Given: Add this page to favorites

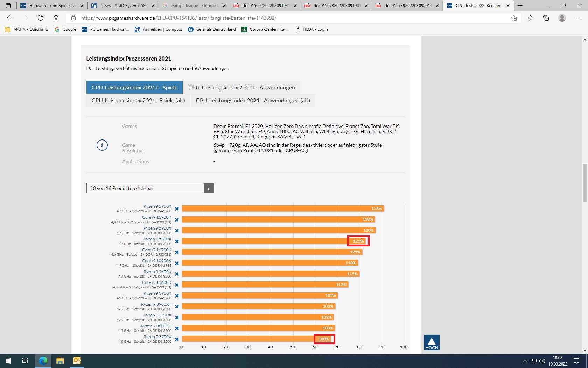Looking at the screenshot, I should coord(514,18).
